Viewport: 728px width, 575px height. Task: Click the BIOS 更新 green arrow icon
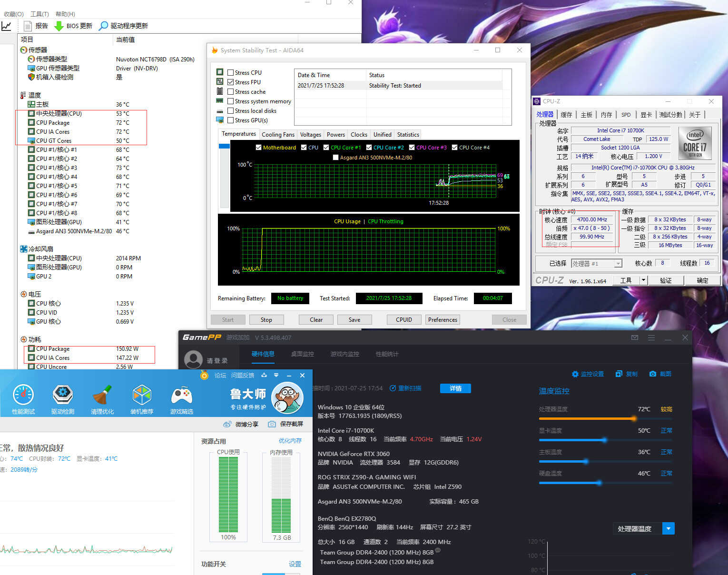pyautogui.click(x=59, y=26)
